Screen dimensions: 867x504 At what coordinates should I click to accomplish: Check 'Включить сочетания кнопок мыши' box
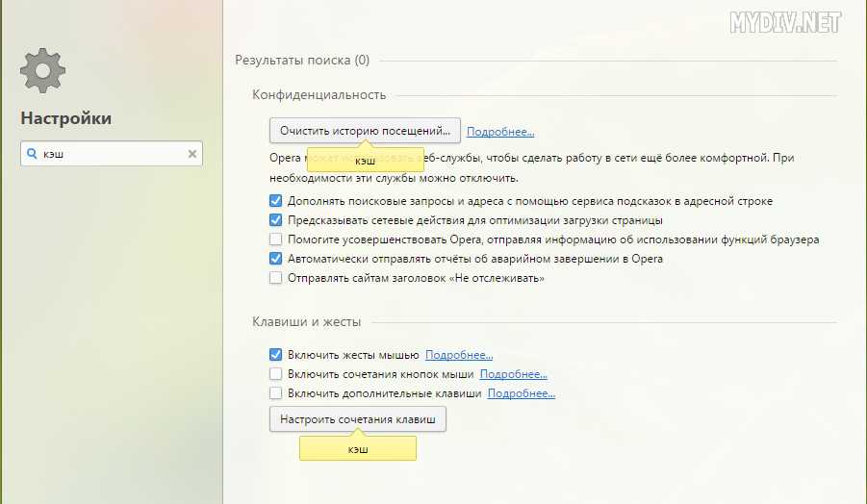(x=276, y=374)
